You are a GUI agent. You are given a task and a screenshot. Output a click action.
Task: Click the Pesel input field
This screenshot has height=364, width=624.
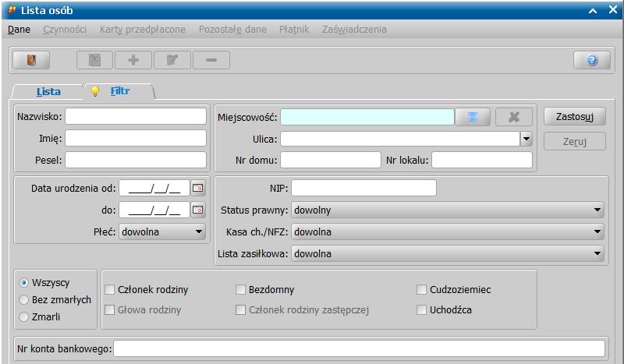[136, 160]
